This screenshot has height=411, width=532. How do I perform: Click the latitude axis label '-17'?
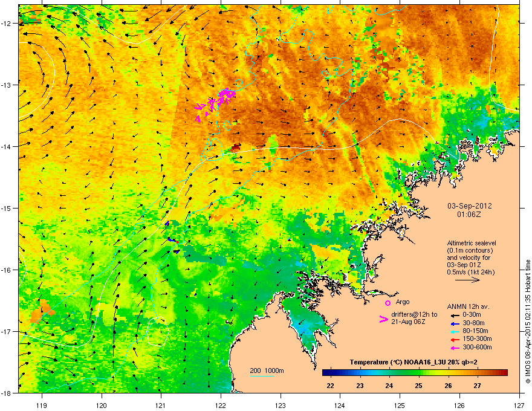[x=7, y=331]
